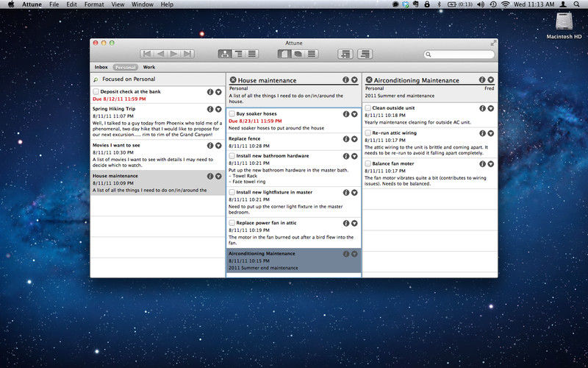Open Spotlight search in the menu bar
588x368 pixels.
pos(576,4)
